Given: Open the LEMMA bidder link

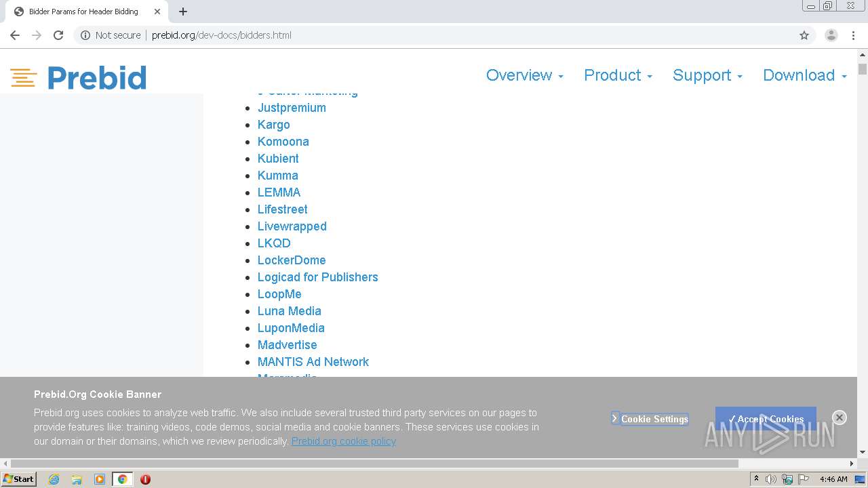Looking at the screenshot, I should (x=279, y=192).
